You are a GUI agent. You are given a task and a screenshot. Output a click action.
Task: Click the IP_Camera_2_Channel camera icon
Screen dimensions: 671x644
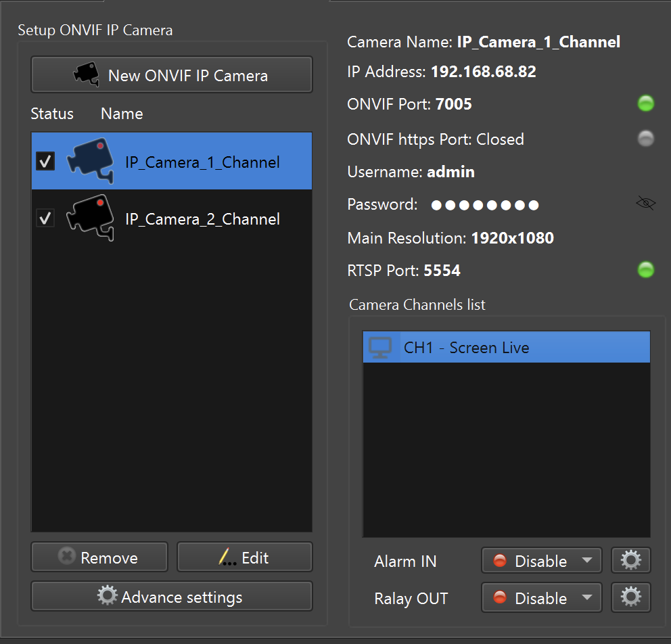[90, 218]
